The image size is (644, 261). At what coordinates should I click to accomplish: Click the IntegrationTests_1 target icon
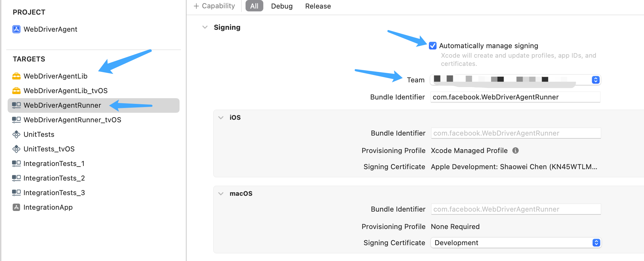(x=16, y=163)
